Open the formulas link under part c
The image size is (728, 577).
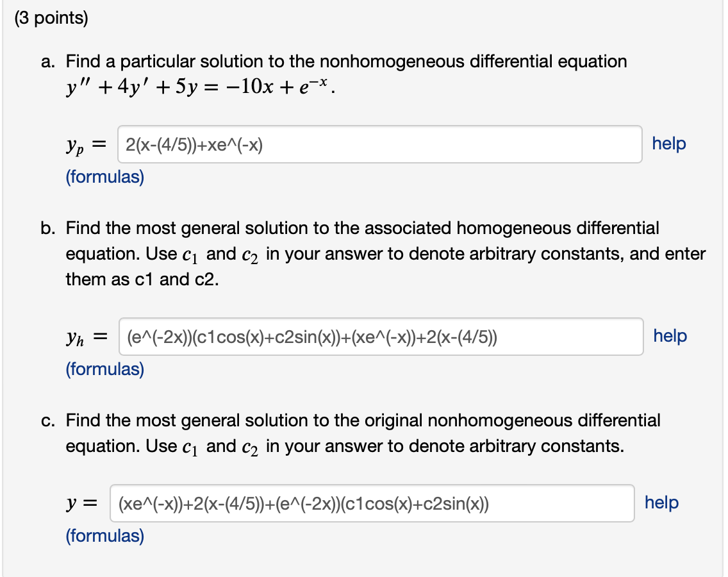pos(105,536)
